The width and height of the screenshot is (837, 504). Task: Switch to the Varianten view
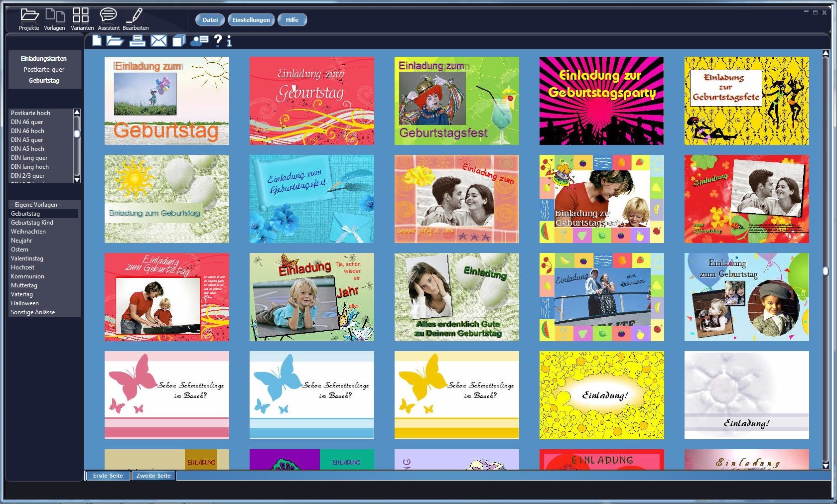tap(82, 19)
